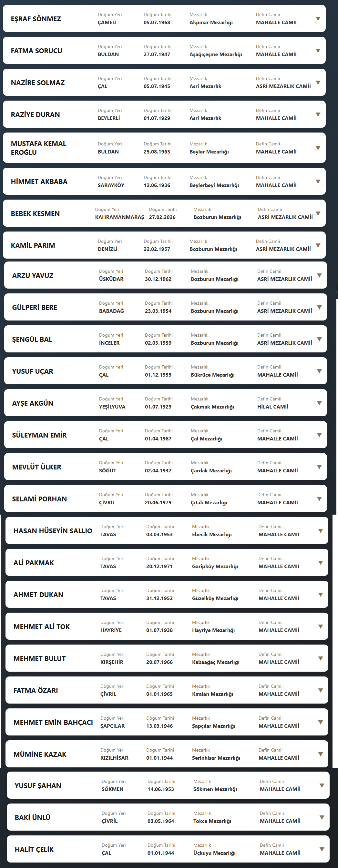This screenshot has width=338, height=868.
Task: Expand HALİT ÇELİK record arrow
Action: click(322, 850)
